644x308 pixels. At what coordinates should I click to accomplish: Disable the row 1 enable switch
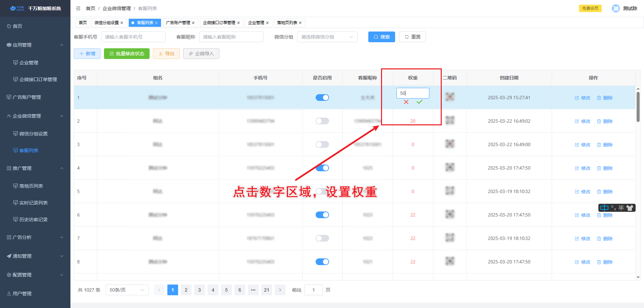(x=322, y=98)
